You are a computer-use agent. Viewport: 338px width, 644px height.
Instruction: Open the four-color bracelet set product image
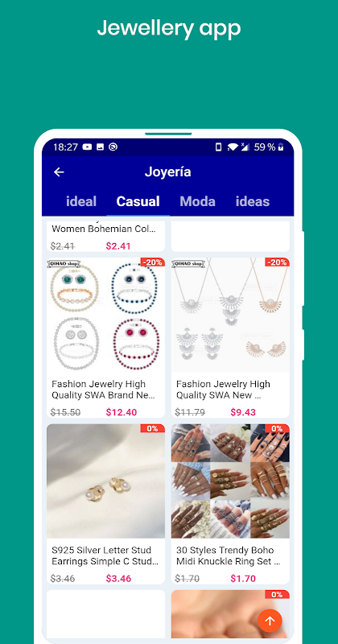coord(106,315)
